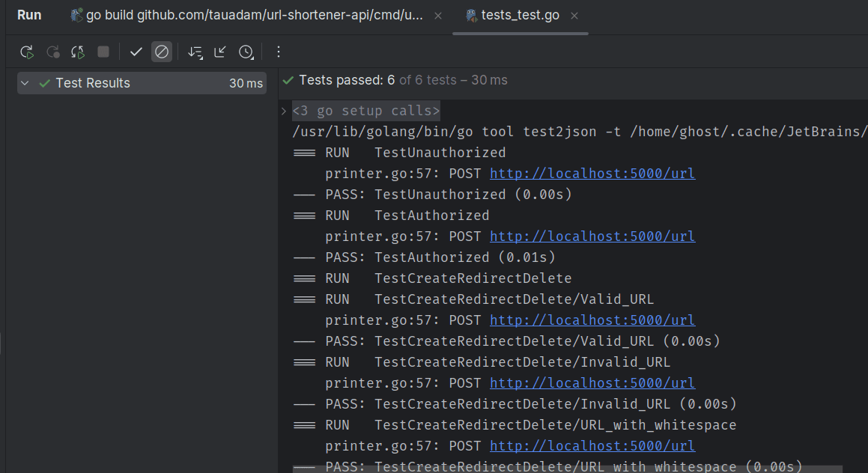Click Toggle auto-test rerun icon
This screenshot has height=473, width=868.
click(78, 52)
